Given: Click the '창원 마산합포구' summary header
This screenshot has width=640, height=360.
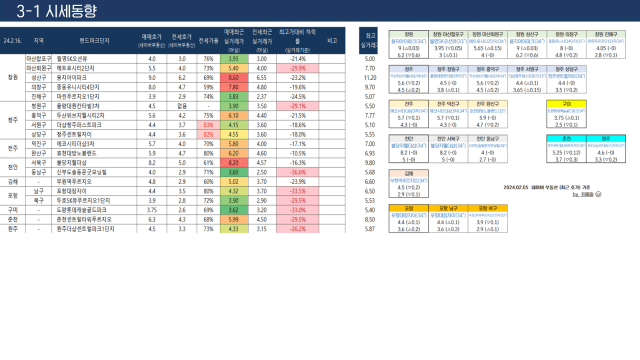Looking at the screenshot, I should 448,34.
